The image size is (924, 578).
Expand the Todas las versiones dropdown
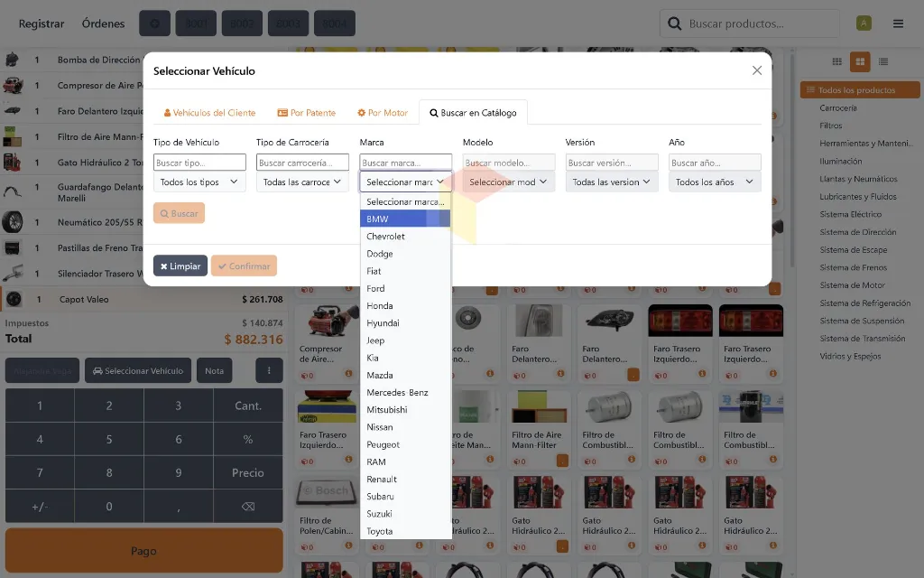[612, 182]
